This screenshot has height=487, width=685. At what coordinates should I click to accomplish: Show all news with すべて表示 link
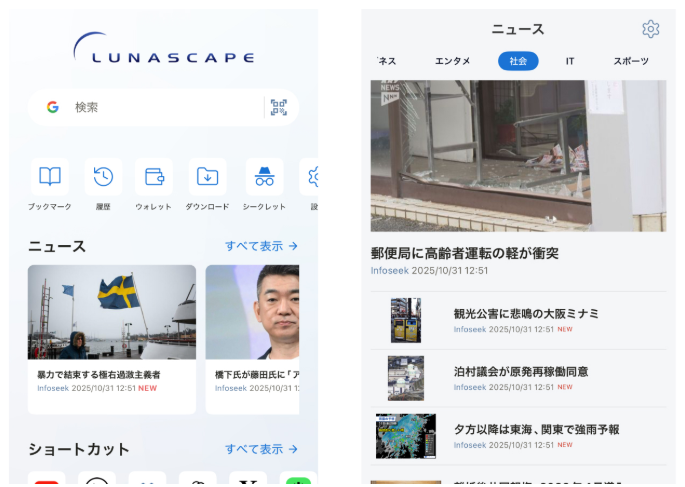pos(261,246)
